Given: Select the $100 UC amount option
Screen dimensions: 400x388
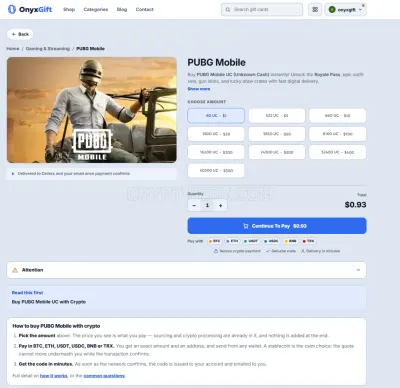Looking at the screenshot, I should [x=337, y=134].
